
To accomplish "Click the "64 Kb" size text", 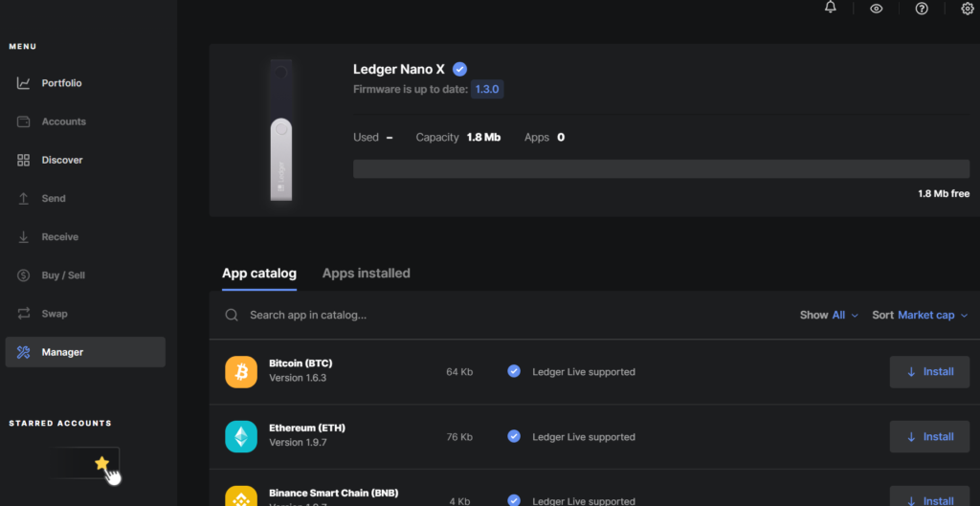I will (x=459, y=372).
